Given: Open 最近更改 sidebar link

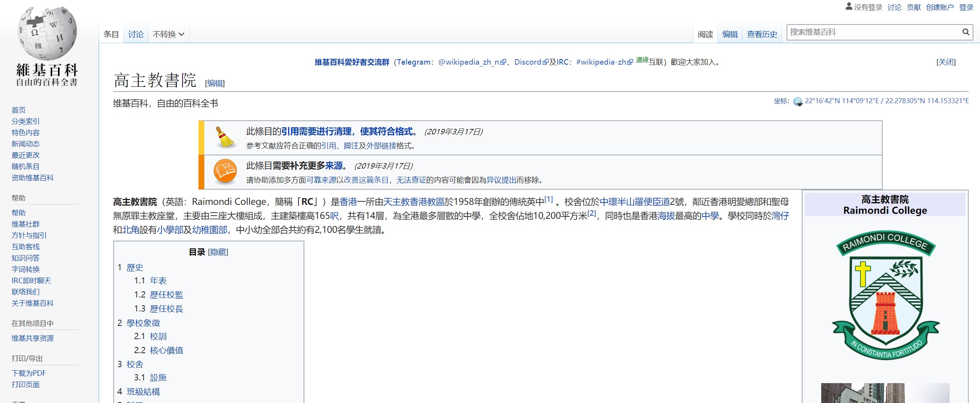Looking at the screenshot, I should [x=26, y=155].
